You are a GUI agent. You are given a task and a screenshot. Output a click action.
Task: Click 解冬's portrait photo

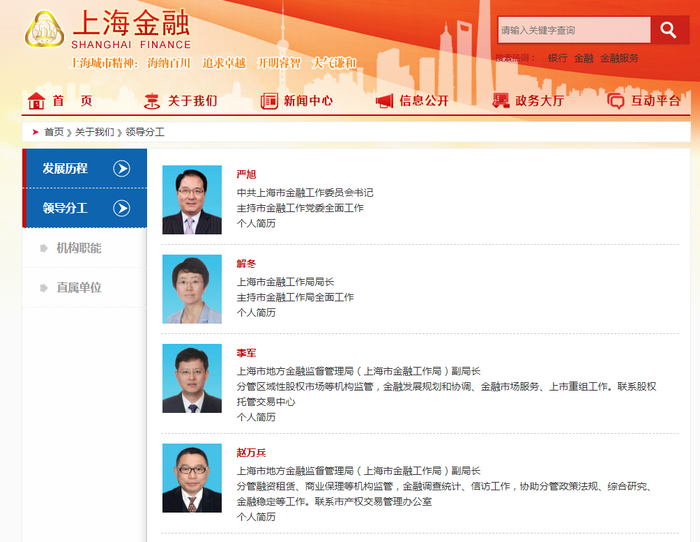pyautogui.click(x=192, y=289)
